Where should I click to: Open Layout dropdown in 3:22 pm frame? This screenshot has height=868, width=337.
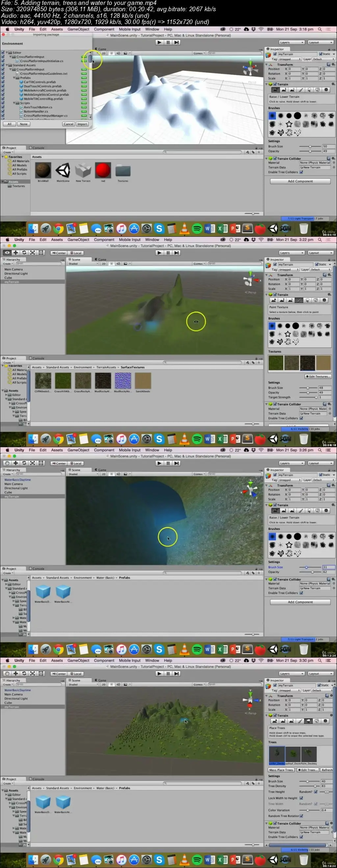click(x=321, y=253)
